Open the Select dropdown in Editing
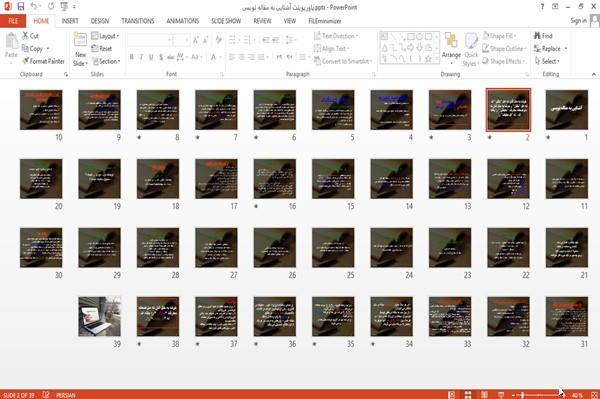The height and width of the screenshot is (399, 600). [547, 61]
